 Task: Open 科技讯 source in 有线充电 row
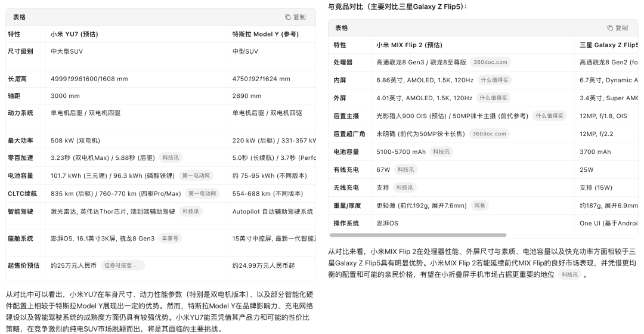[405, 169]
